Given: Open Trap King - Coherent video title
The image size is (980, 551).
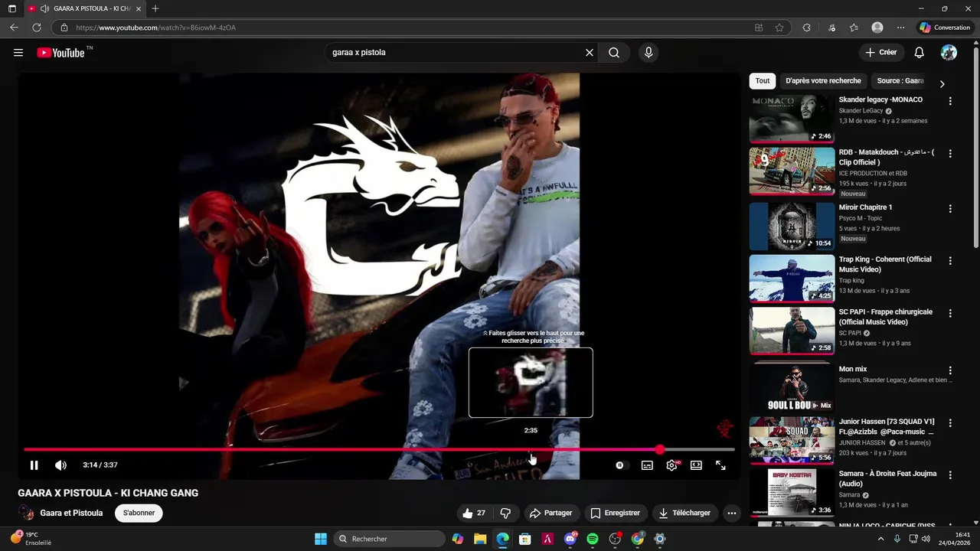Looking at the screenshot, I should click(x=885, y=264).
